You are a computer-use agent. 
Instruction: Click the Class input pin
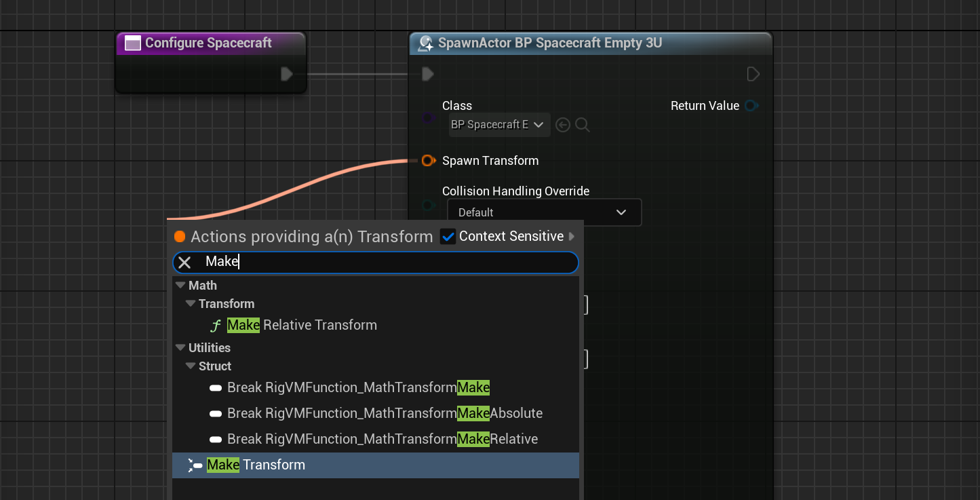tap(429, 118)
